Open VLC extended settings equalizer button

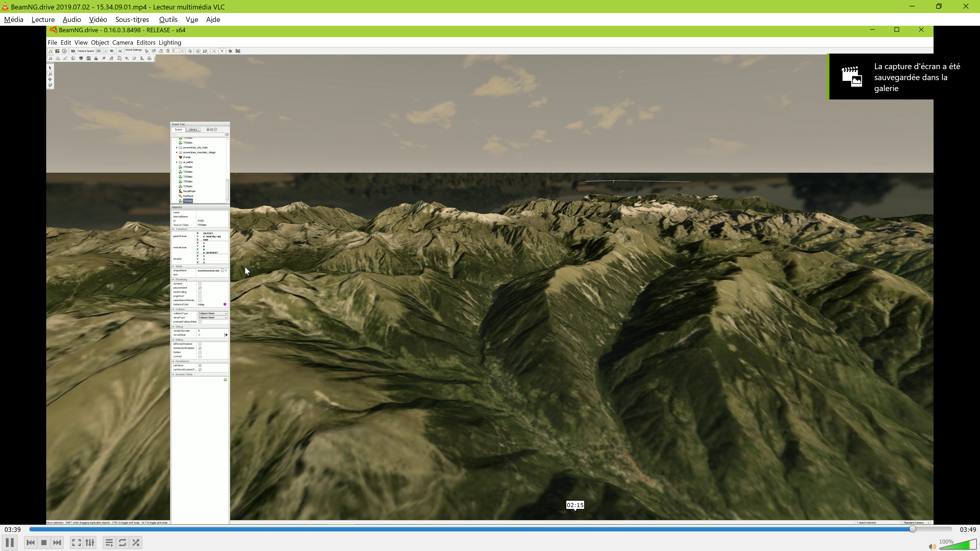pyautogui.click(x=90, y=543)
